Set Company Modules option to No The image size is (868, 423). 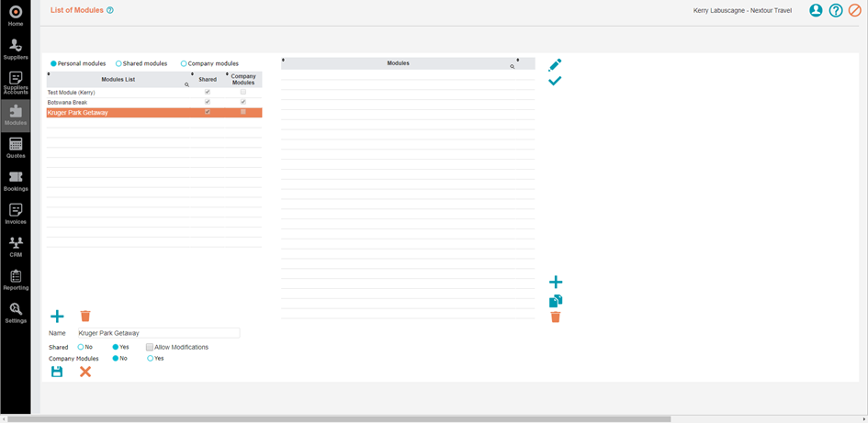pyautogui.click(x=116, y=358)
